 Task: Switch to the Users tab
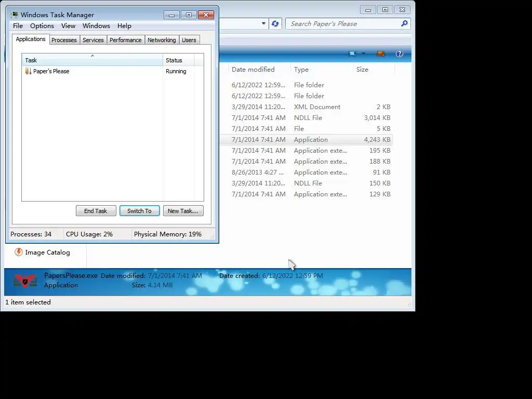[x=189, y=40]
